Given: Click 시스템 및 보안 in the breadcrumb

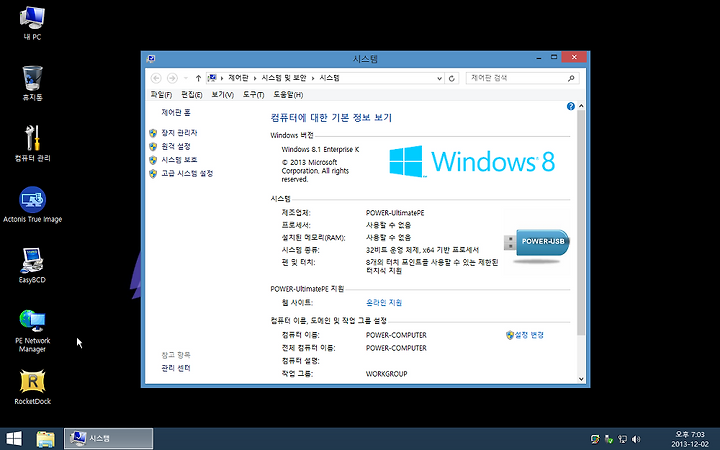Looking at the screenshot, I should point(283,78).
